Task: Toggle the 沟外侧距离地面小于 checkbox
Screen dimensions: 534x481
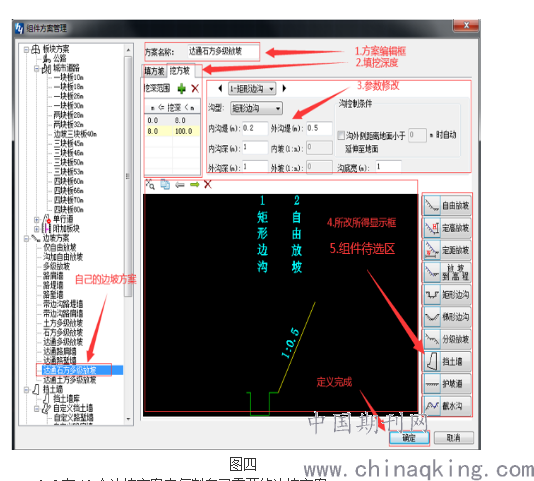Action: [x=341, y=135]
